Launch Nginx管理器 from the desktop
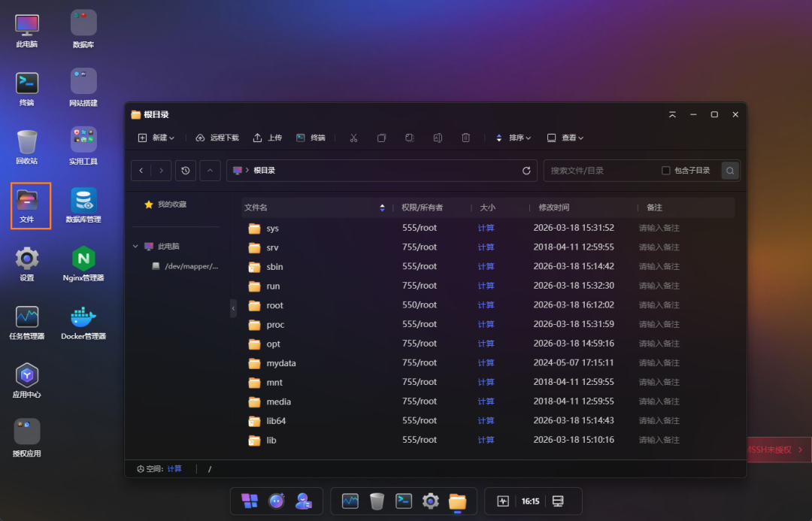The width and height of the screenshot is (812, 521). (83, 264)
